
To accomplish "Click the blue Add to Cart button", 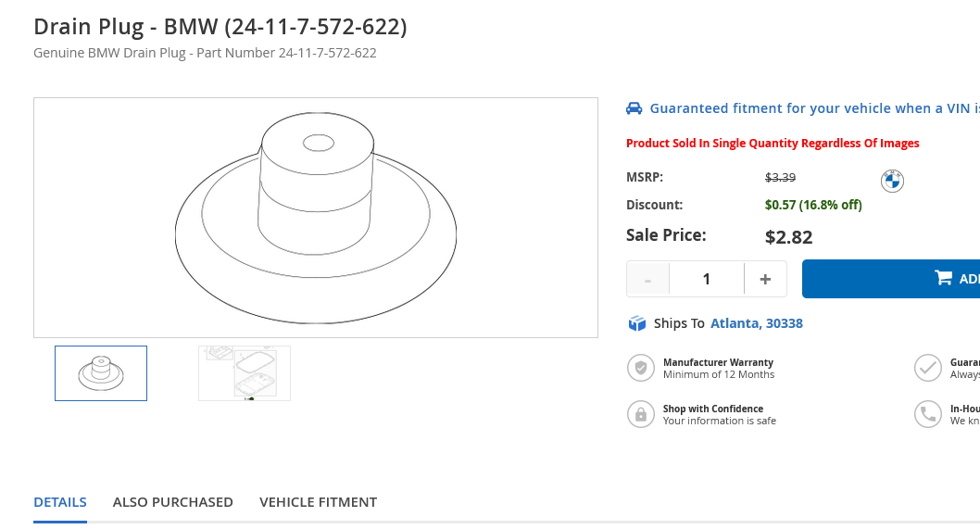I will pos(891,279).
